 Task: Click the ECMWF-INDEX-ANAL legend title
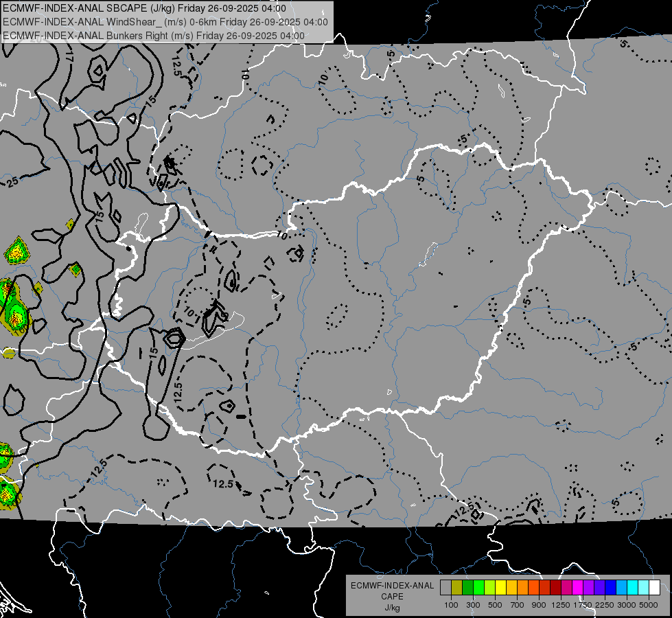pyautogui.click(x=393, y=586)
